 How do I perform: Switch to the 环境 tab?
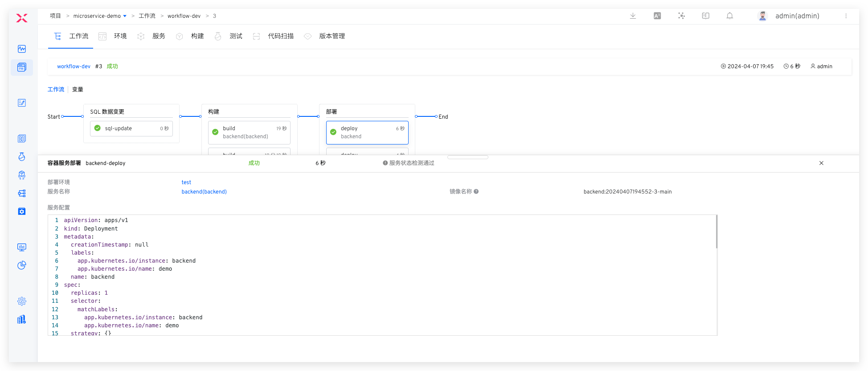pos(112,36)
